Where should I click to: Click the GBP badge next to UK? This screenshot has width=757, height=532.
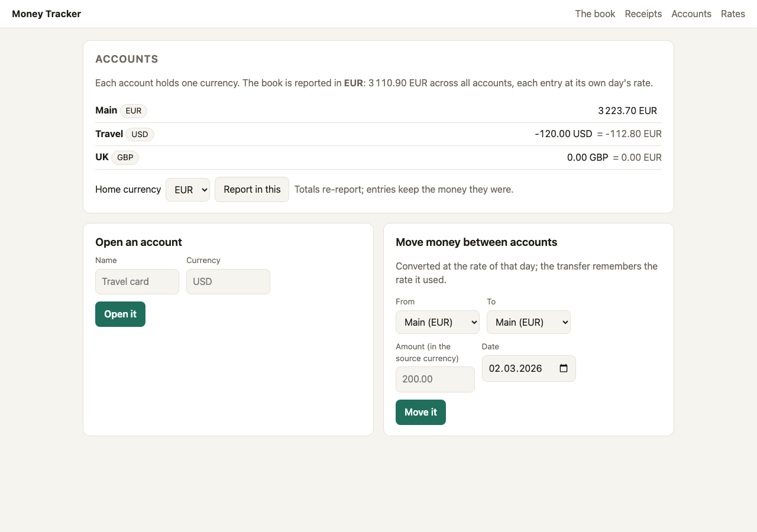coord(125,158)
